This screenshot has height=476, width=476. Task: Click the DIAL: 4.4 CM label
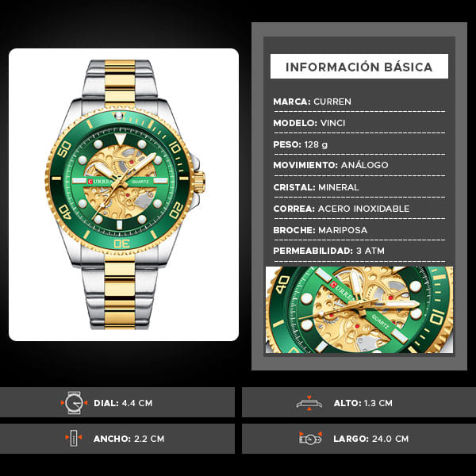coord(123,403)
